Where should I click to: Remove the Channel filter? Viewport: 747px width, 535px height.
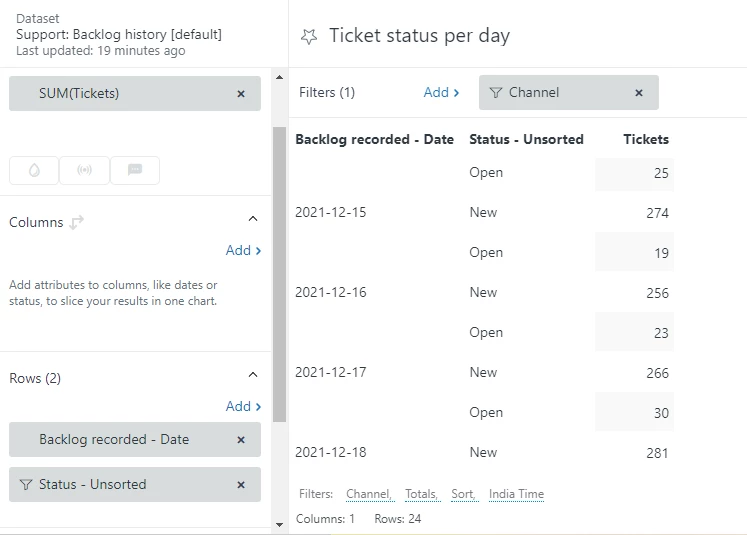click(x=639, y=93)
